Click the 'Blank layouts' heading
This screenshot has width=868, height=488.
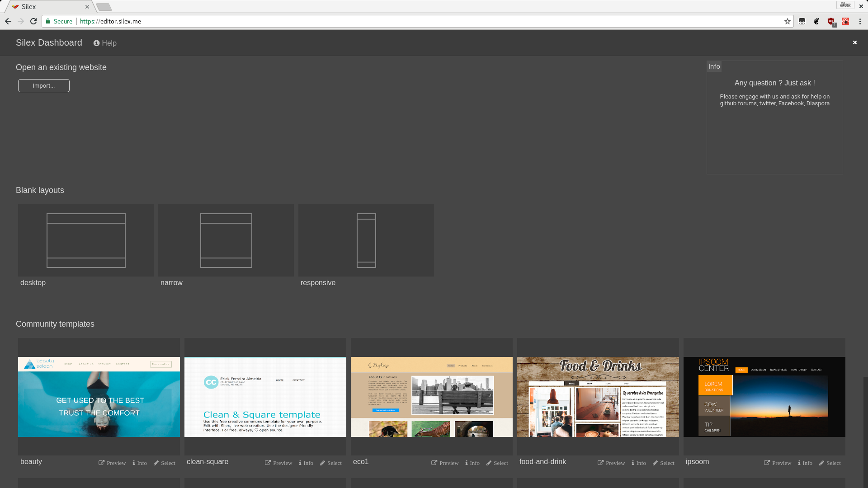click(x=40, y=190)
